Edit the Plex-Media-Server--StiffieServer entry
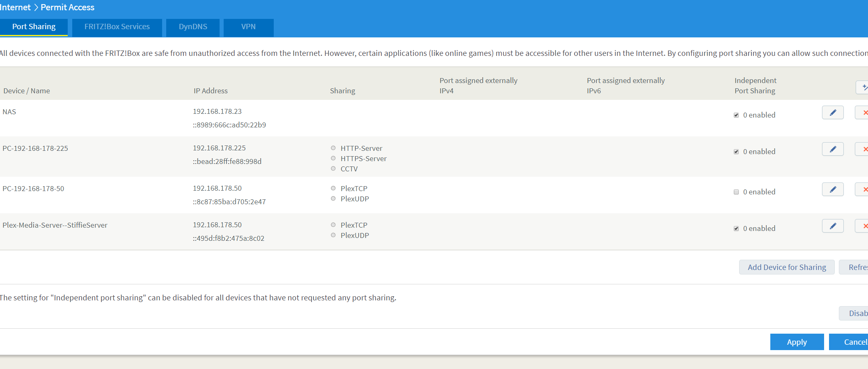 (x=833, y=226)
